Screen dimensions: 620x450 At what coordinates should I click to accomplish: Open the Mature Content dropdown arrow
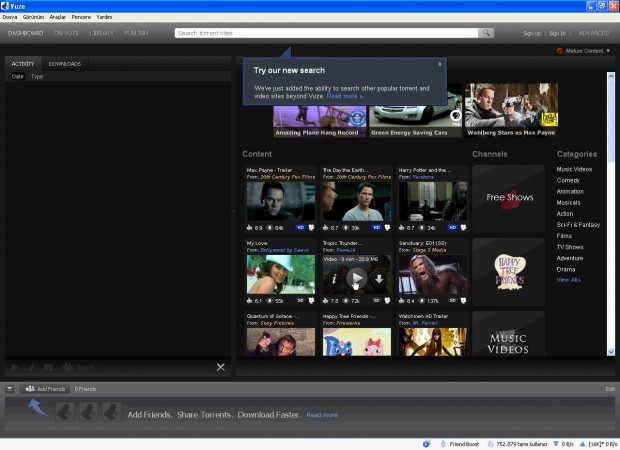click(607, 51)
